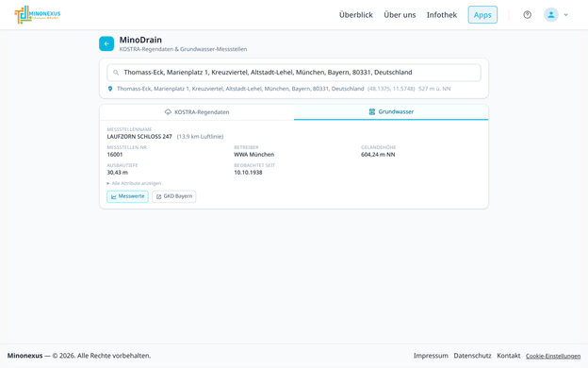Click the rain cloud icon in KOSTRA tab
588x368 pixels.
pyautogui.click(x=168, y=112)
